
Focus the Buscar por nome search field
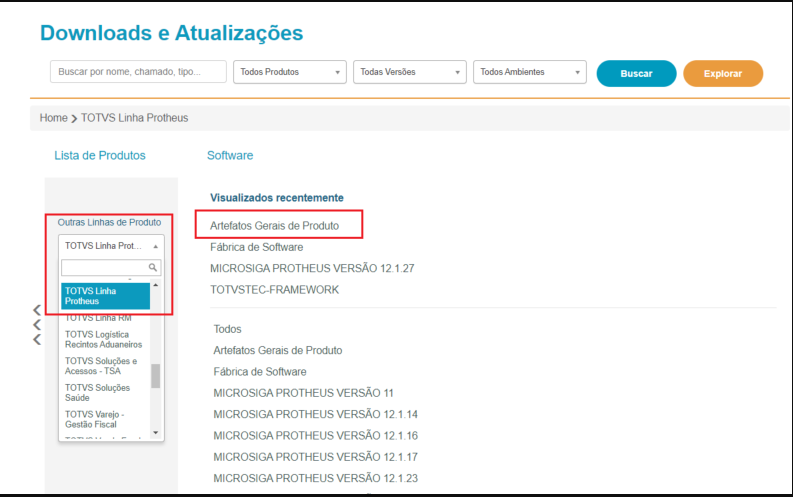(x=138, y=71)
